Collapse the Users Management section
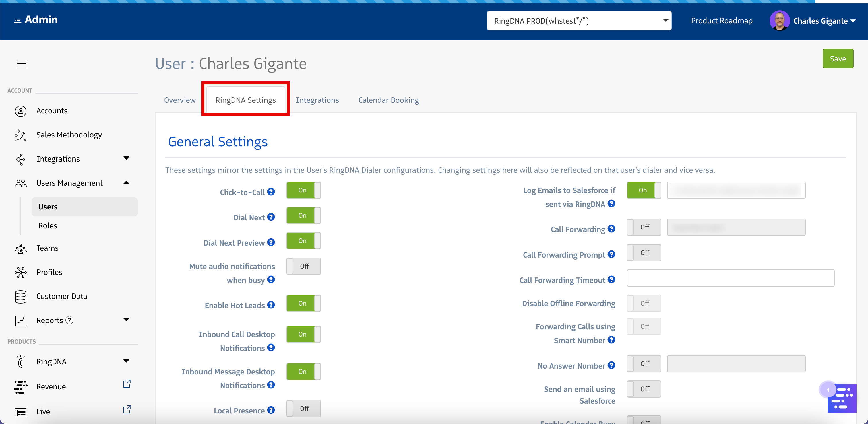This screenshot has width=868, height=424. tap(126, 183)
